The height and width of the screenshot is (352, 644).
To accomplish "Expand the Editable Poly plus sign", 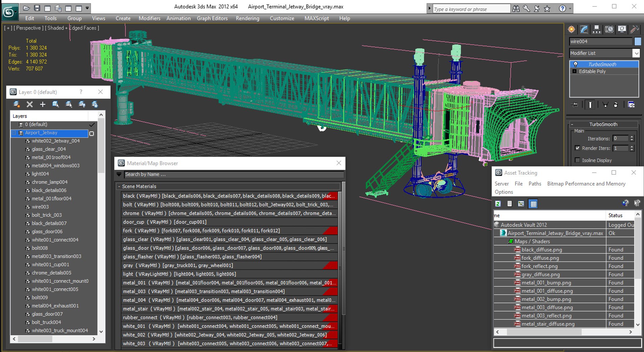I will [x=575, y=71].
